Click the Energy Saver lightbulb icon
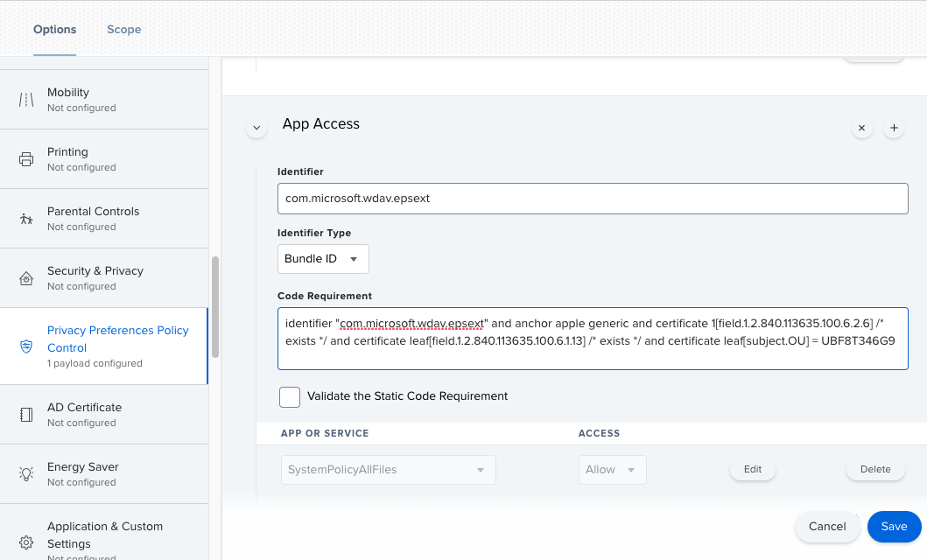 pos(26,474)
